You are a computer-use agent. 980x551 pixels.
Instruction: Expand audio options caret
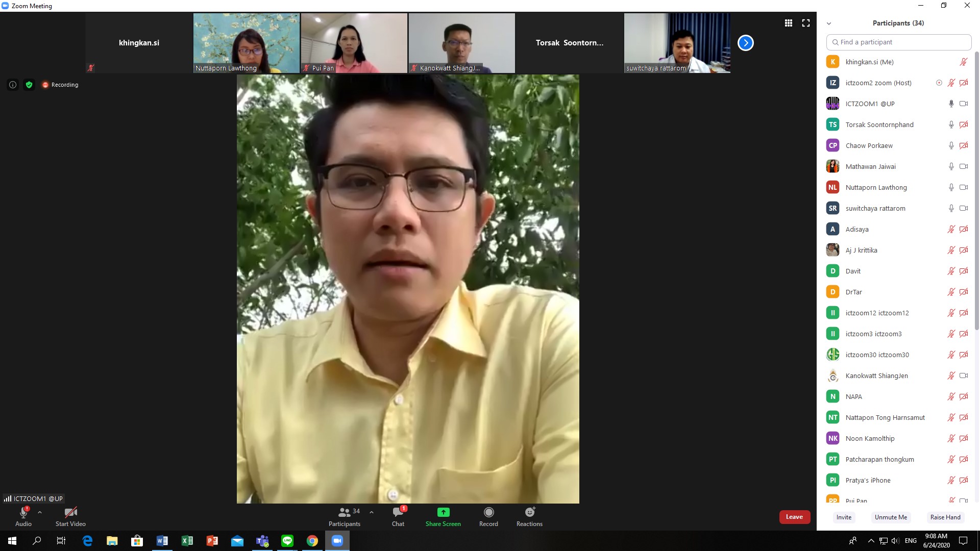coord(40,512)
